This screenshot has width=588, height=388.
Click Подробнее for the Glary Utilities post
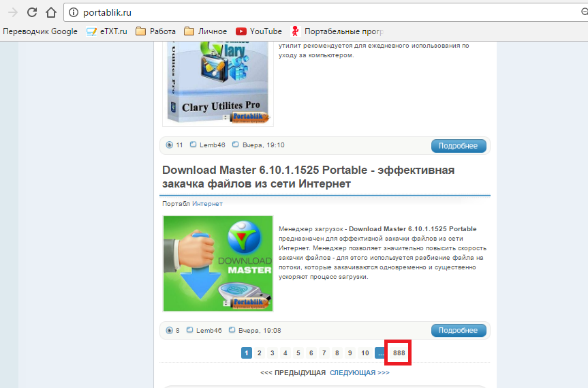459,146
